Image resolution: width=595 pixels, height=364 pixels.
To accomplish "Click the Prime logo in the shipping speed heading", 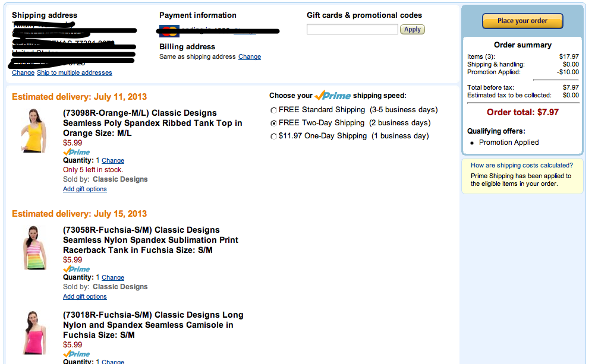I will tap(333, 95).
